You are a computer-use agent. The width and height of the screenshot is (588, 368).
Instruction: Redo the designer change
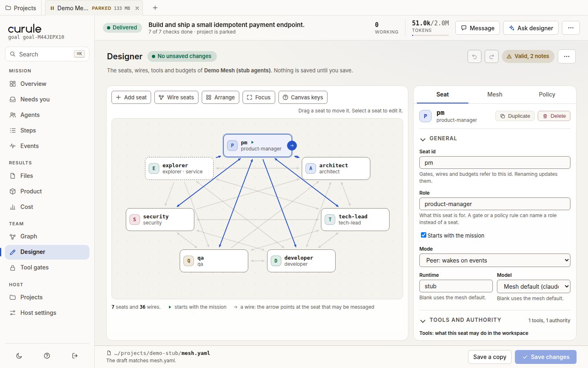(492, 56)
